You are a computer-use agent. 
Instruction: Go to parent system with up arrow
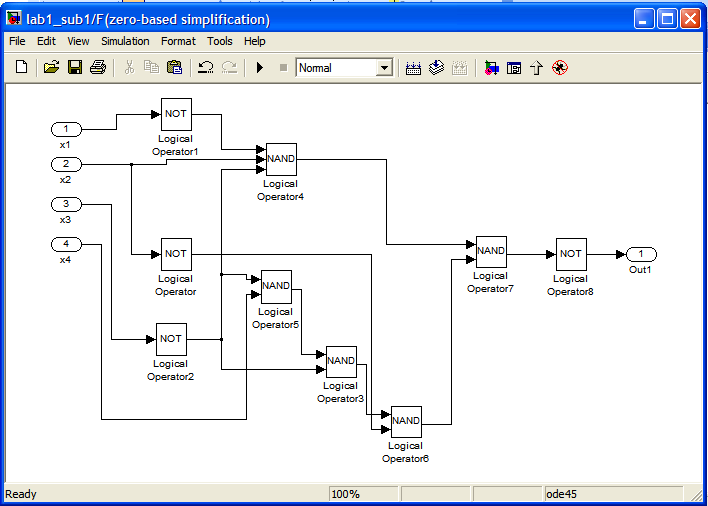coord(536,68)
